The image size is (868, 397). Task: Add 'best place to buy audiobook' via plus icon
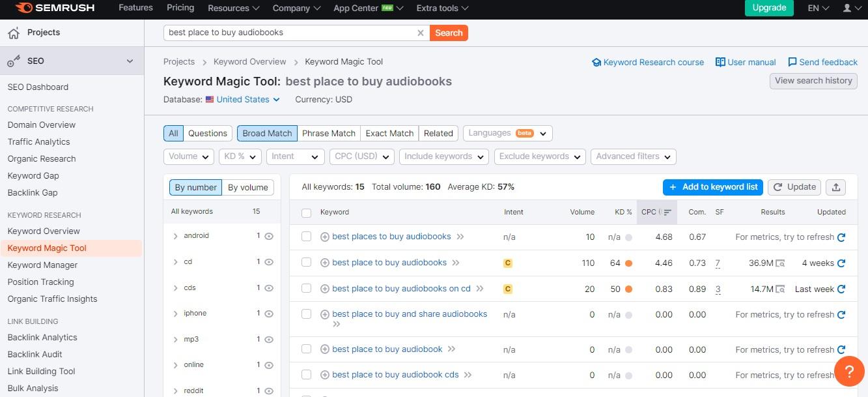point(325,349)
